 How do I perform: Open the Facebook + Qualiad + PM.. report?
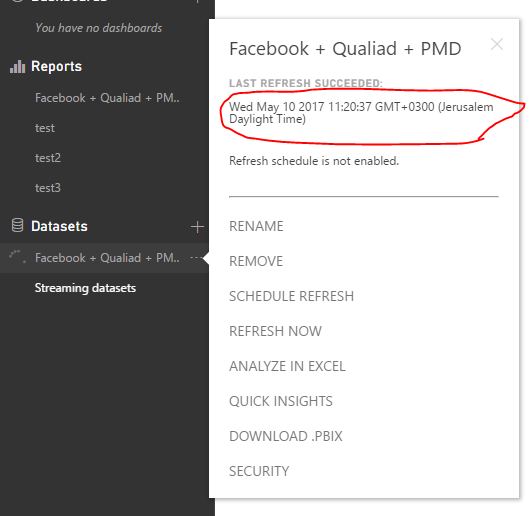(x=107, y=98)
